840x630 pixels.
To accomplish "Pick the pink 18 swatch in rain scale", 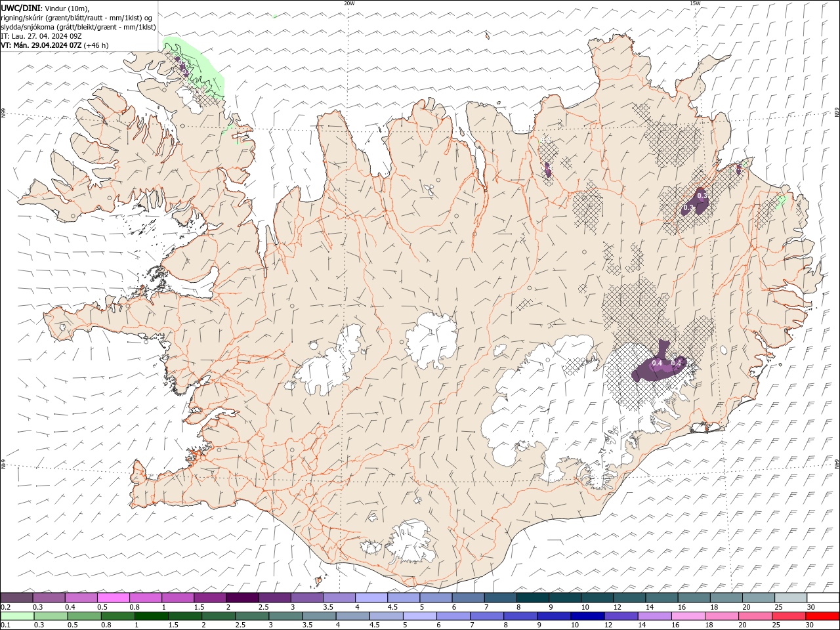I will click(x=721, y=616).
